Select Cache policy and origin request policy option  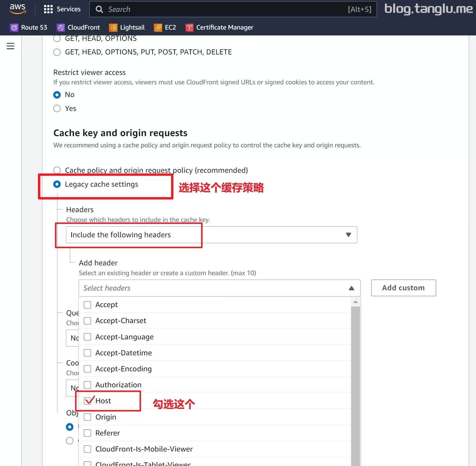[57, 170]
